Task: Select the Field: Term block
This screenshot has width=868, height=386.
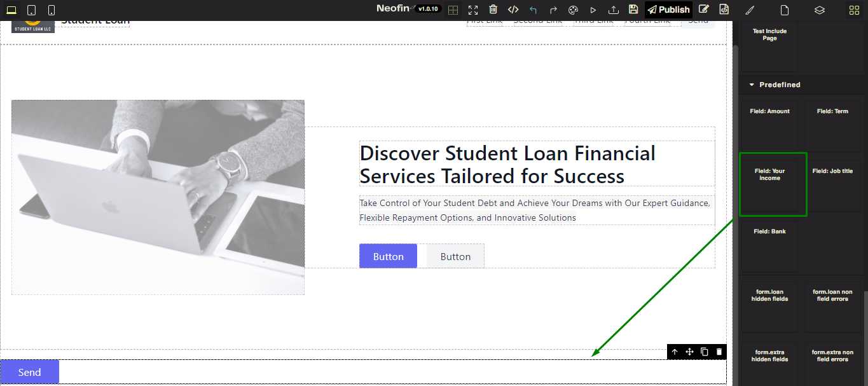Action: click(x=832, y=126)
